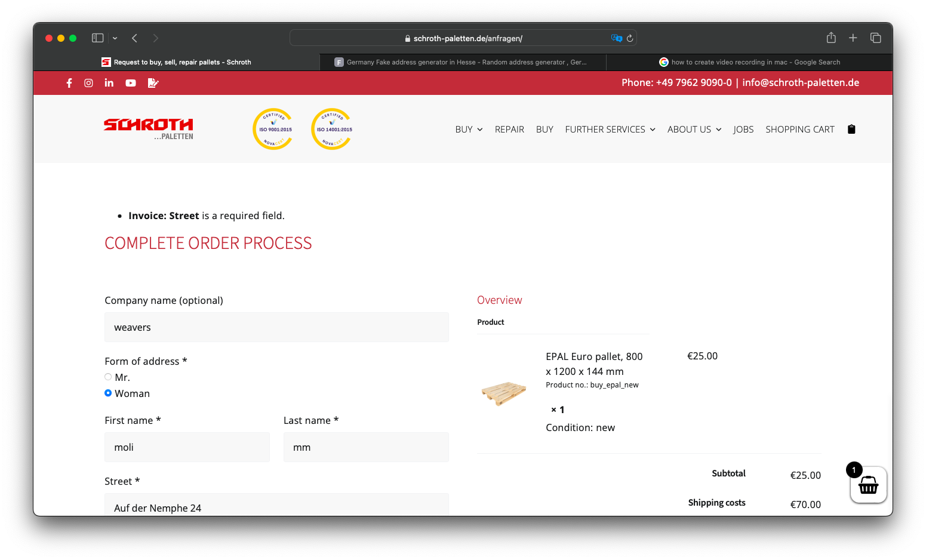This screenshot has height=560, width=926.
Task: Select the Mr. radio option
Action: tap(108, 377)
